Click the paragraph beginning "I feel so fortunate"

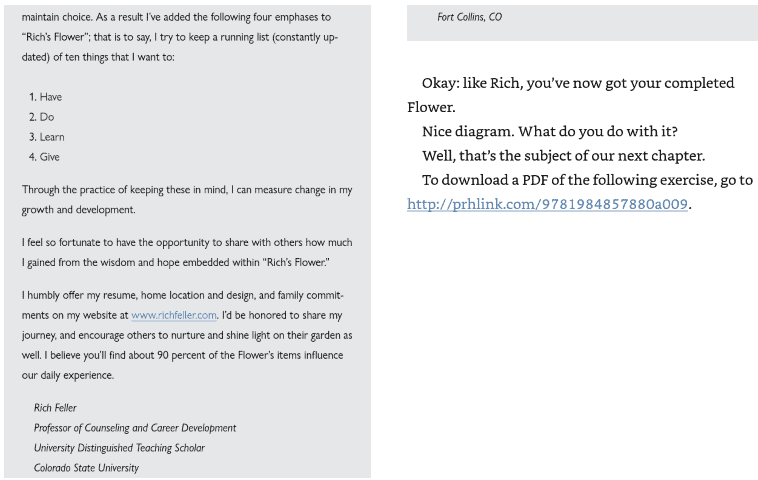click(x=187, y=252)
